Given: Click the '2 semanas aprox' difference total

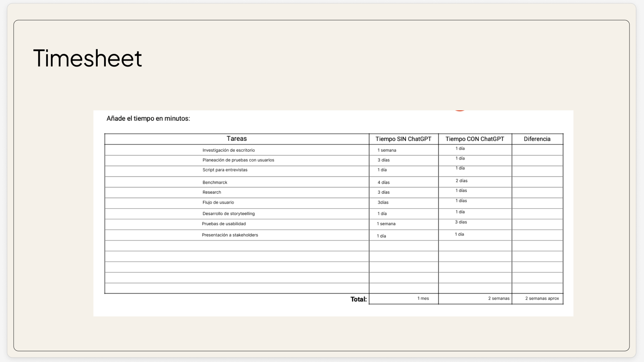Looking at the screenshot, I should (542, 298).
